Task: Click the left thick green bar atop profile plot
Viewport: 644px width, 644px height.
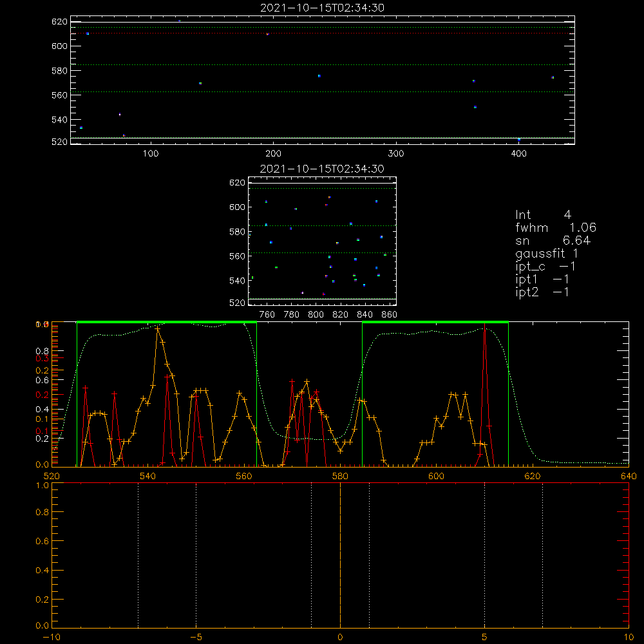Action: [x=167, y=323]
